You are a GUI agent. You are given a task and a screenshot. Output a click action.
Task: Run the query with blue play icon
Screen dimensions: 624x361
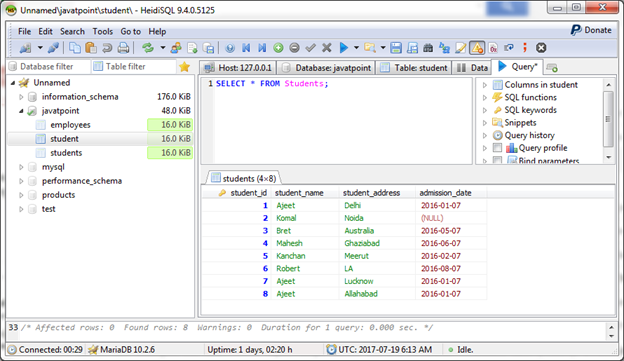pos(344,48)
